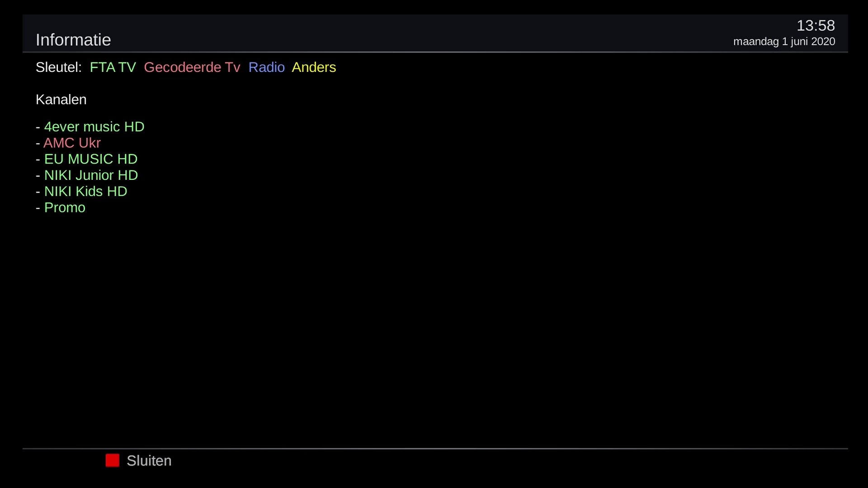
Task: Click the date maandag 1 juni 2020
Action: pyautogui.click(x=784, y=42)
